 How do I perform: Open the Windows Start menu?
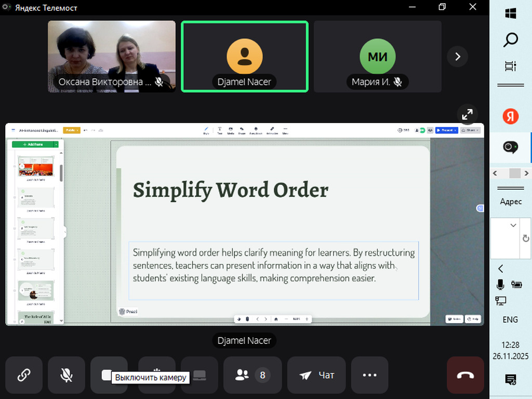511,14
